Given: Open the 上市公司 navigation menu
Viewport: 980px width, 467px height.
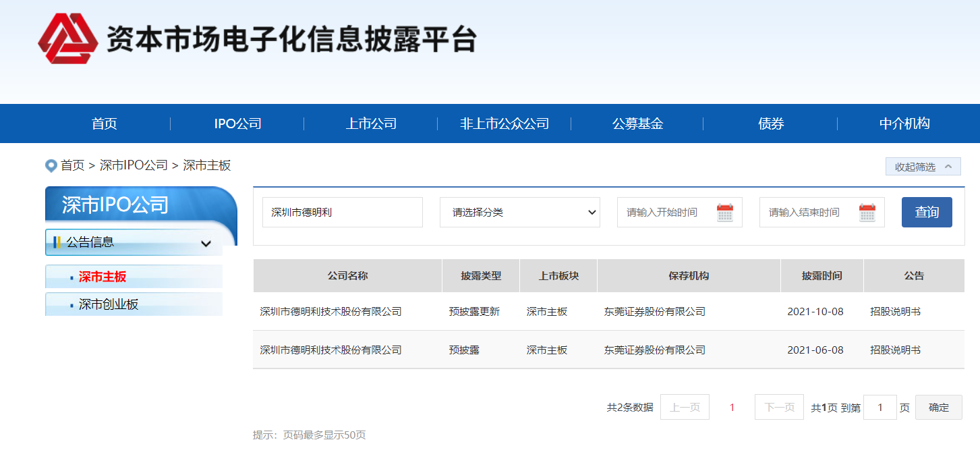Looking at the screenshot, I should tap(371, 123).
